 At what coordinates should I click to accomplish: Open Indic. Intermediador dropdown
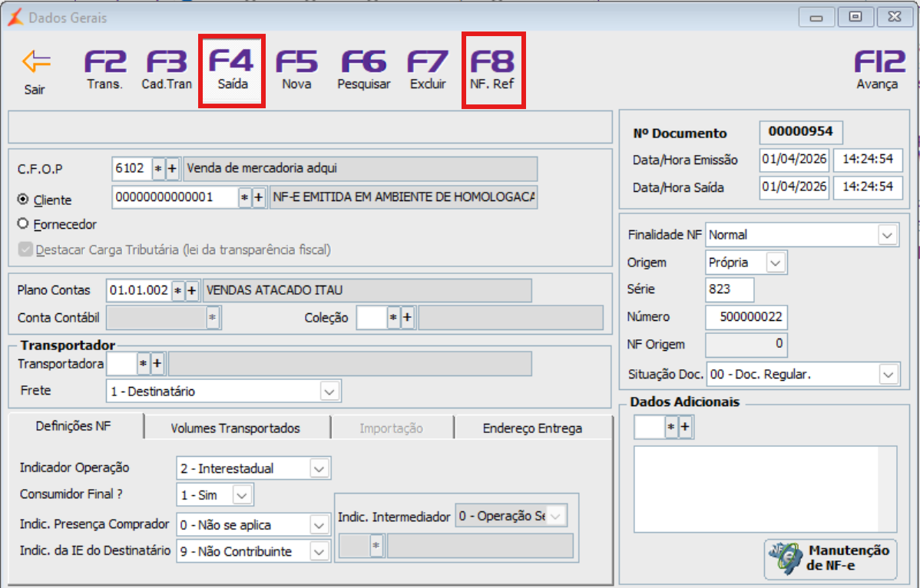coord(556,516)
